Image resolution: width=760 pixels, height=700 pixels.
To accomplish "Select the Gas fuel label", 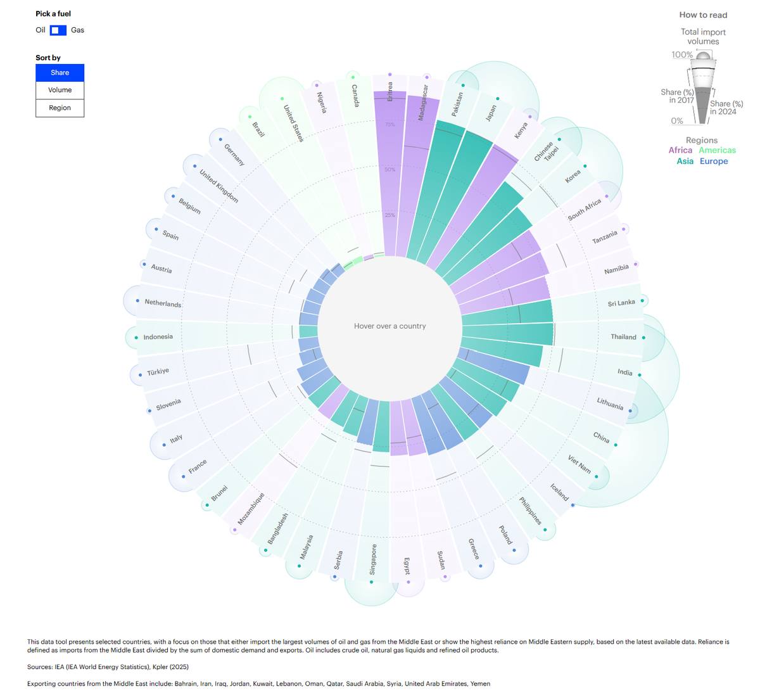I will coord(77,30).
